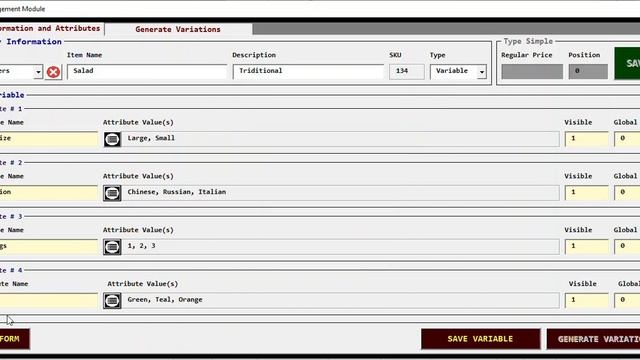640x360 pixels.
Task: Click the Large, Small attribute values field
Action: [341, 139]
